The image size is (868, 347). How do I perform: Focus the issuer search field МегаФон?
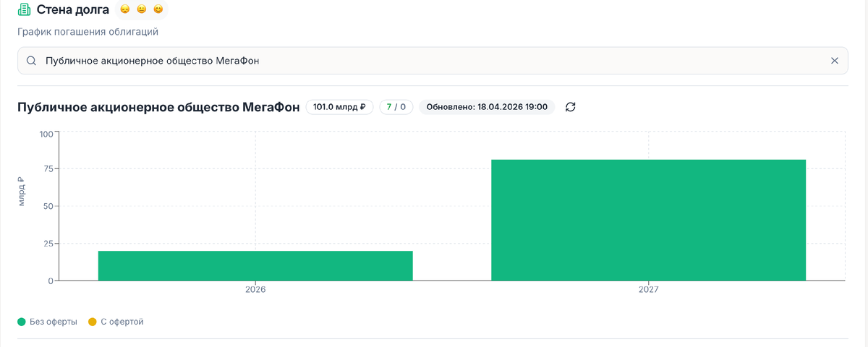(433, 61)
